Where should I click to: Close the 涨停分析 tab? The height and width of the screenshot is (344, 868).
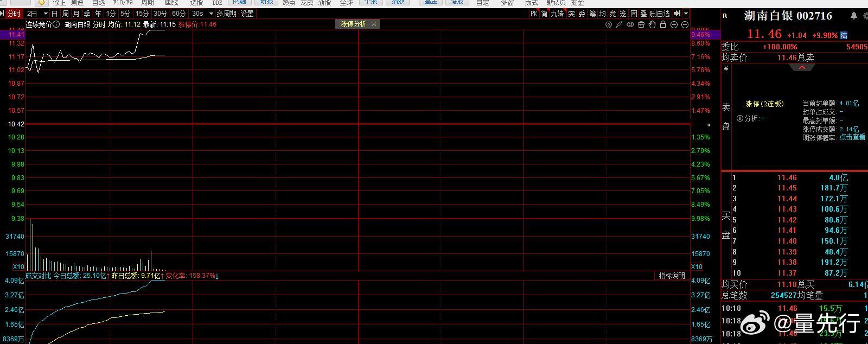point(374,24)
